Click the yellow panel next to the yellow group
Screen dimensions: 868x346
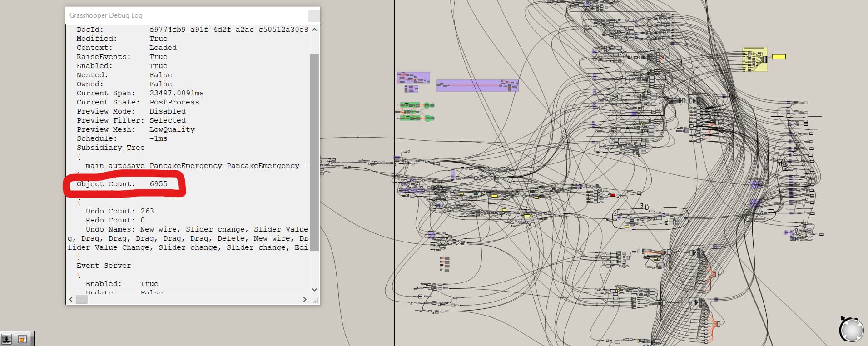[779, 57]
